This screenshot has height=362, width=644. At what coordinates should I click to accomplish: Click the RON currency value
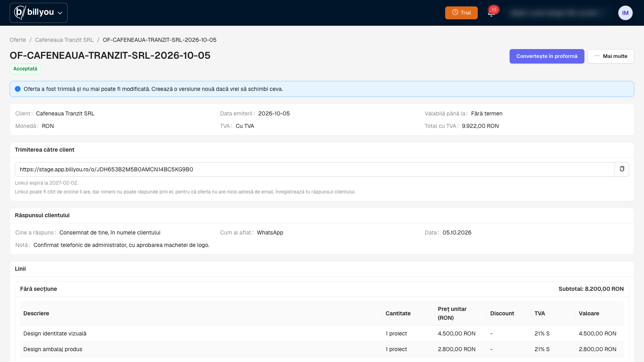point(48,126)
